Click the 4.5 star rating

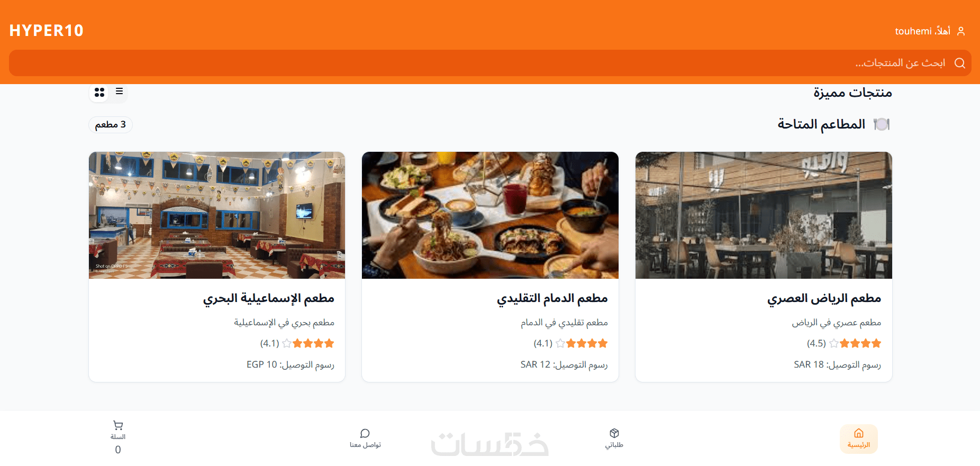click(844, 343)
